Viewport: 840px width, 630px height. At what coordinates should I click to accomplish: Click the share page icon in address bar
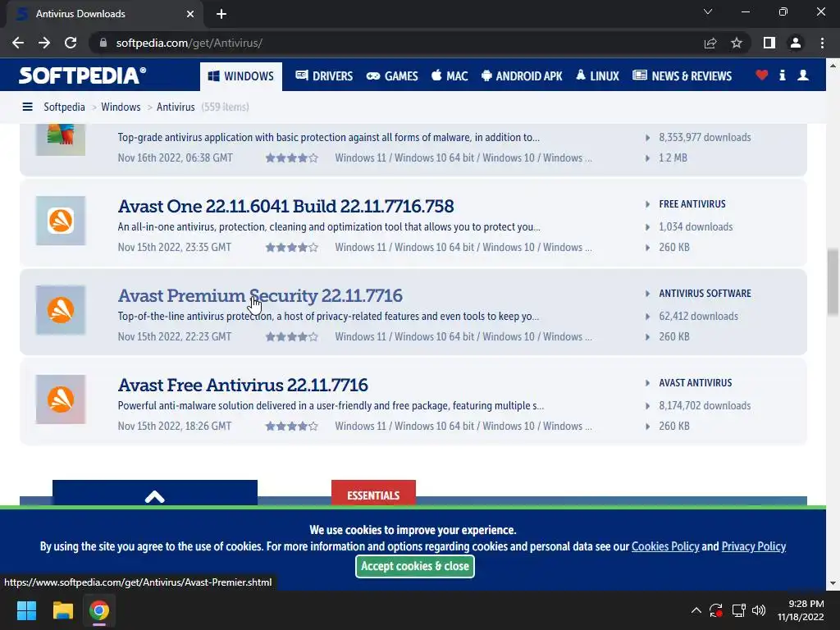710,43
